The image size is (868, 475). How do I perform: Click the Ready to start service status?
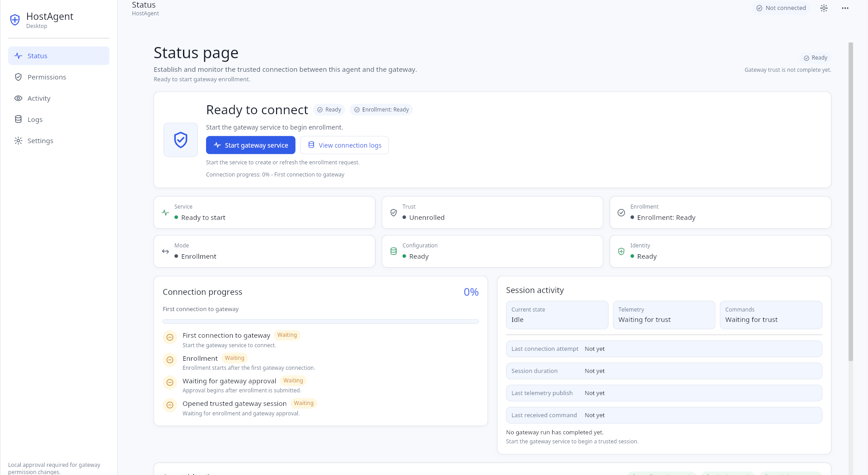(203, 218)
